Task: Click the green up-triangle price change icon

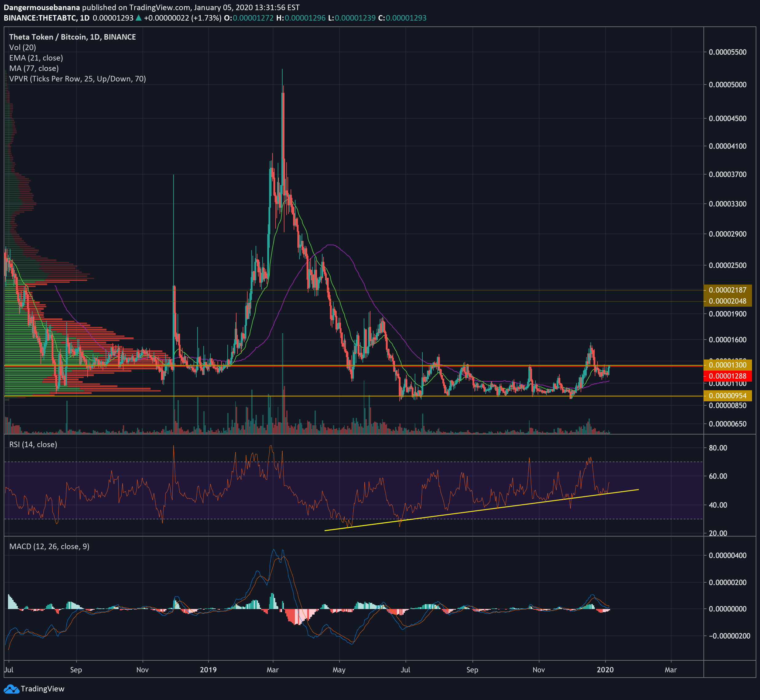Action: pos(139,18)
